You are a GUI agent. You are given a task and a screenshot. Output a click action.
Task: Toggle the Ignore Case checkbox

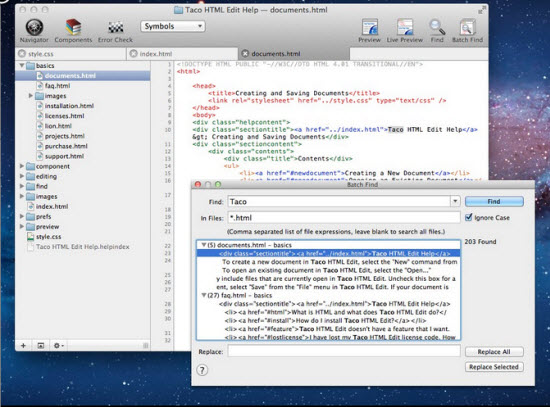(468, 218)
